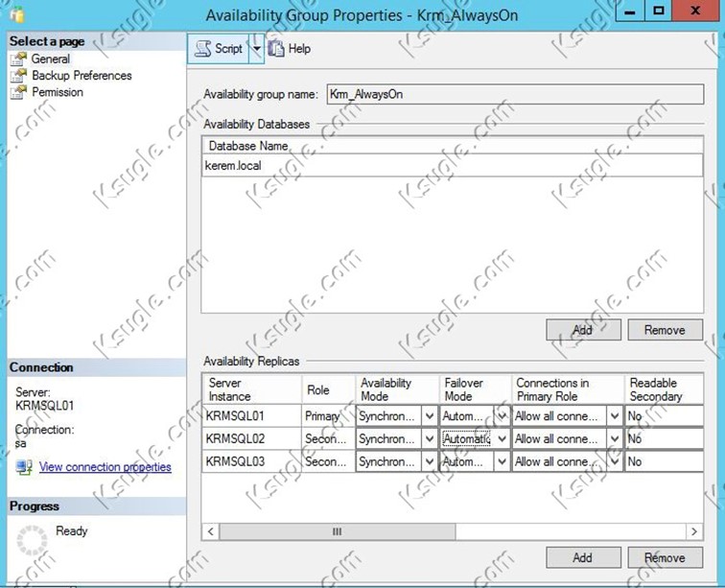This screenshot has width=725, height=588.
Task: Click Remove under Availability Databases
Action: (x=665, y=330)
